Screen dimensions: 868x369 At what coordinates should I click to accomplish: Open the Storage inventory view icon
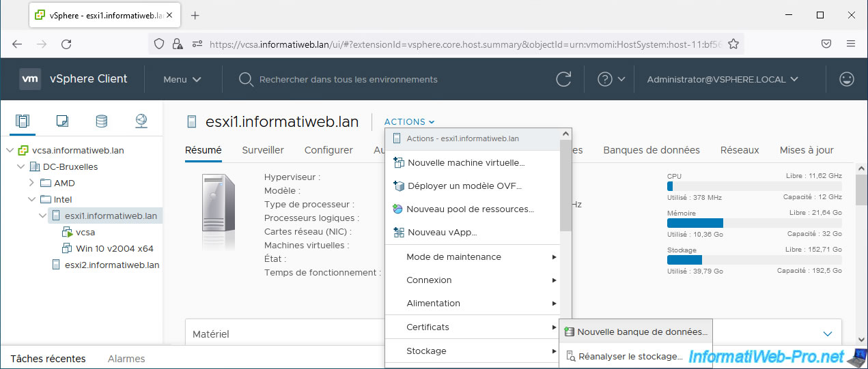click(x=101, y=121)
